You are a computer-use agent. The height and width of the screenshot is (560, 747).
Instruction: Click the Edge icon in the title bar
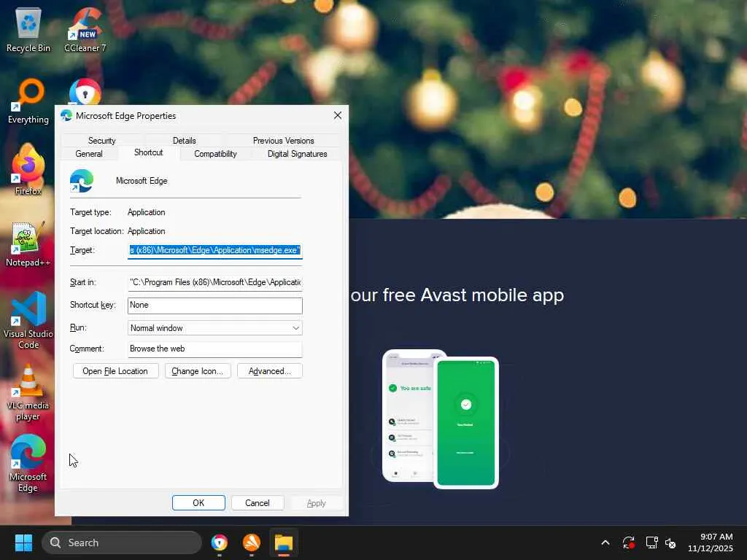[x=66, y=116]
